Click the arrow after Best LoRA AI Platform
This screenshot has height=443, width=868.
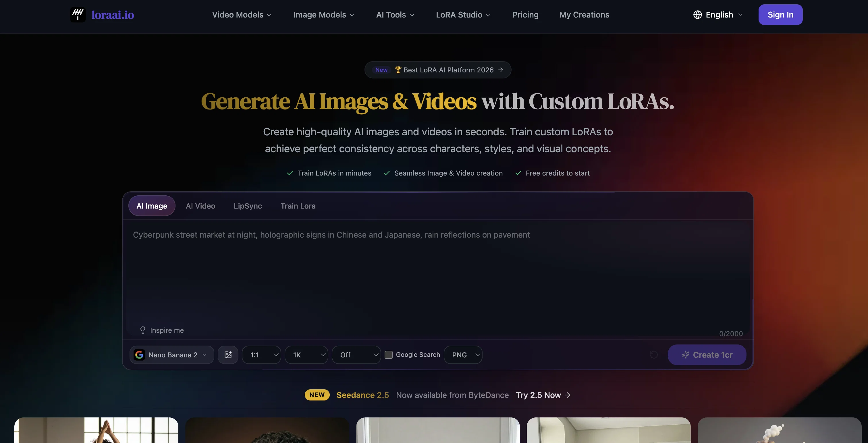pyautogui.click(x=501, y=70)
